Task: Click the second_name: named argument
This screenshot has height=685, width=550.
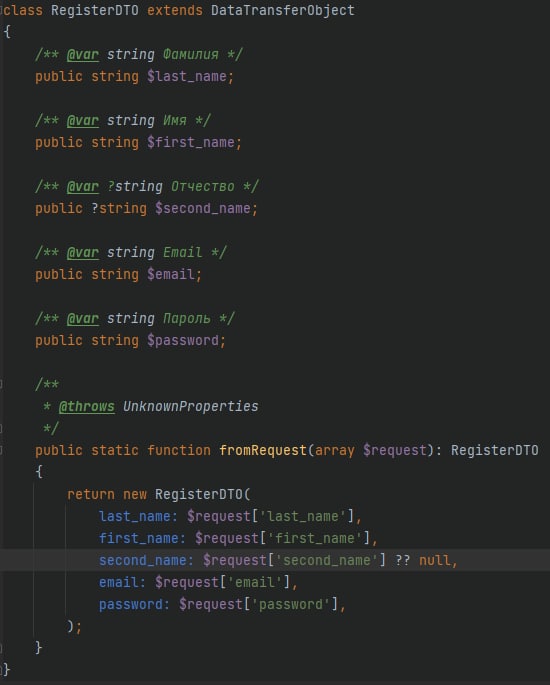Action: point(146,560)
